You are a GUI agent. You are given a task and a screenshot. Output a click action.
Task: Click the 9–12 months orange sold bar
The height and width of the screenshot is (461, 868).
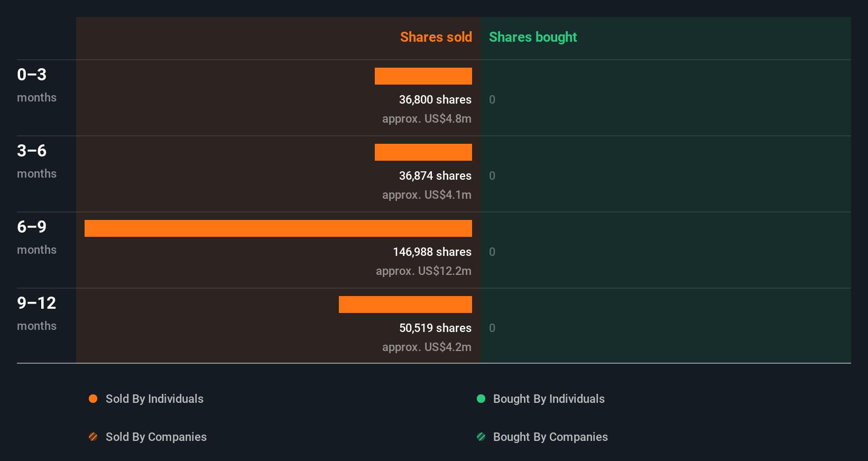coord(405,305)
